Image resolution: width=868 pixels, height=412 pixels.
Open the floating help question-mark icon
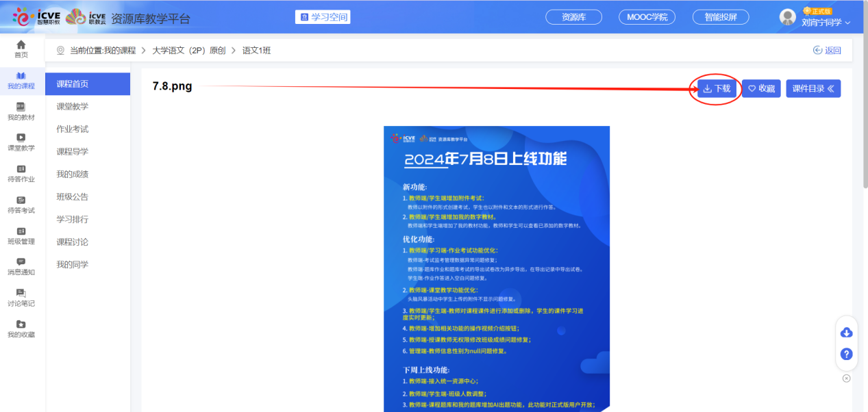(846, 354)
